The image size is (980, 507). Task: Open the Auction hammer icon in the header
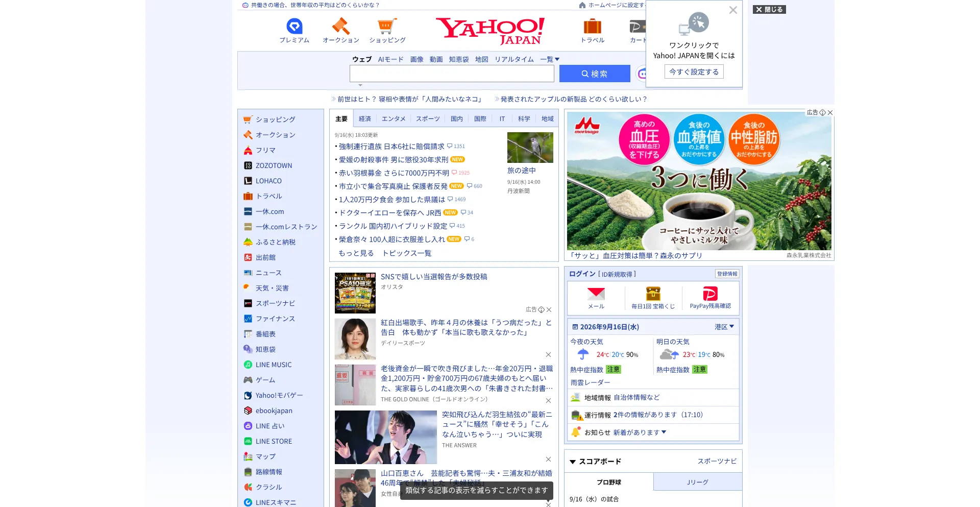tap(340, 26)
